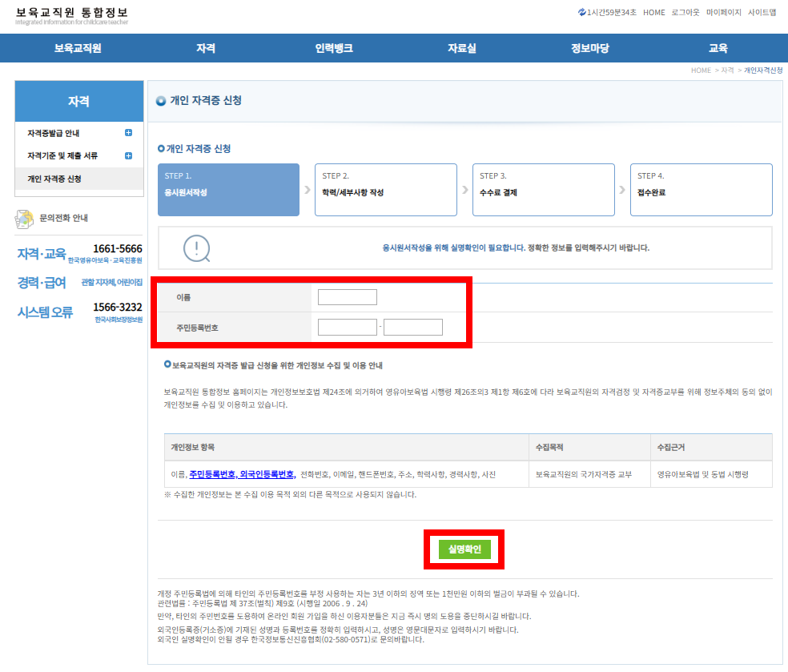Click breadcrumb HOME link
Image resolution: width=788 pixels, height=672 pixels.
(701, 70)
